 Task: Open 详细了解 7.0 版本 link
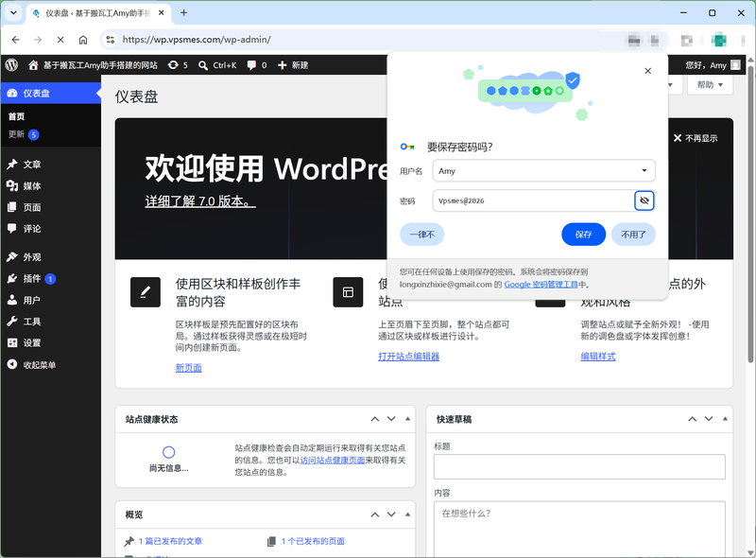pyautogui.click(x=200, y=201)
